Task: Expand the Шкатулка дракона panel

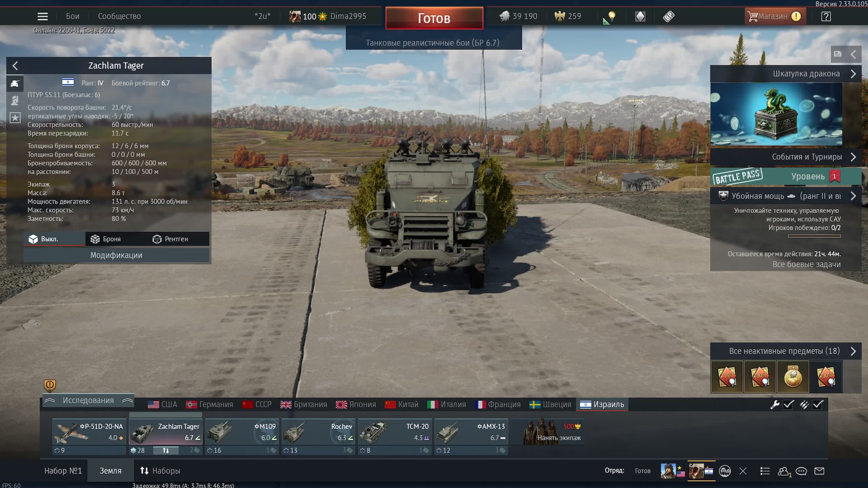Action: (x=853, y=74)
